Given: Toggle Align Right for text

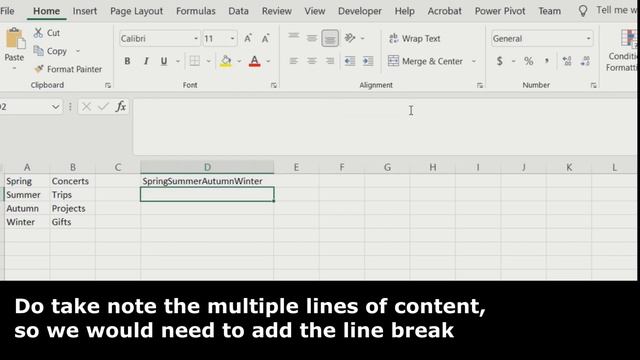Looking at the screenshot, I should pyautogui.click(x=330, y=61).
